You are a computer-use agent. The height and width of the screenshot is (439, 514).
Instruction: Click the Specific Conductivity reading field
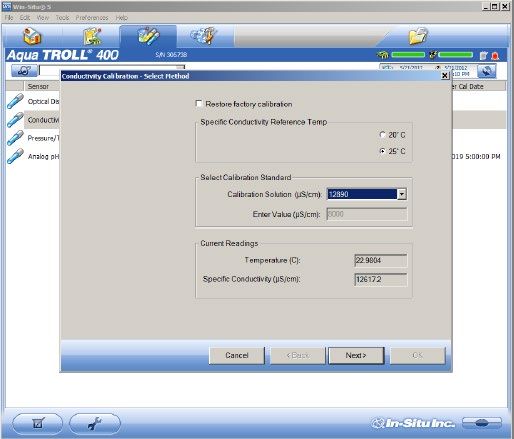click(381, 279)
